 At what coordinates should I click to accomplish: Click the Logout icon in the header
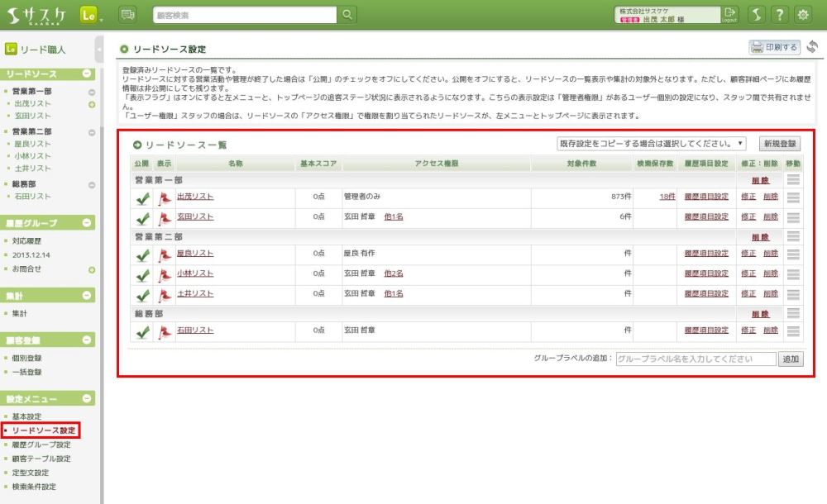pyautogui.click(x=729, y=14)
